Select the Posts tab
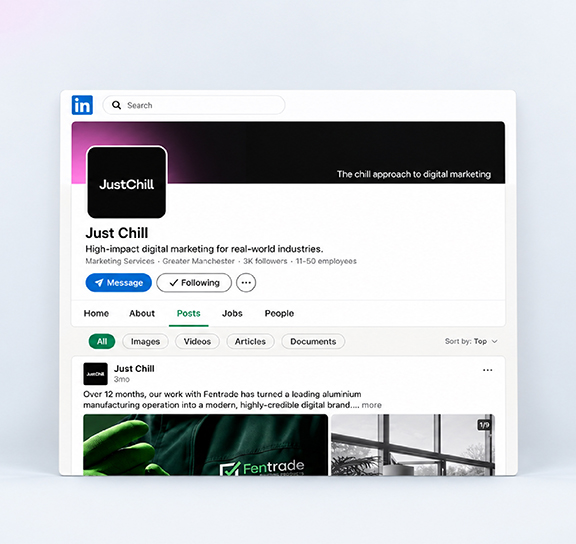 tap(188, 313)
